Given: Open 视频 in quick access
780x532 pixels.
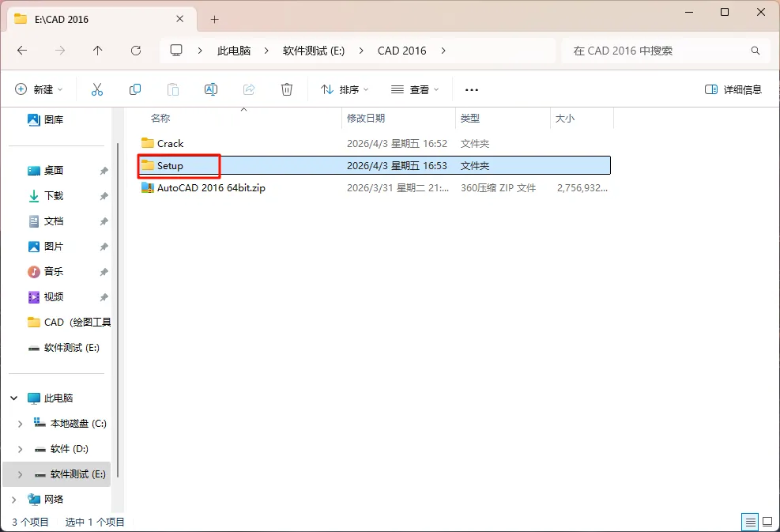Looking at the screenshot, I should (x=54, y=297).
